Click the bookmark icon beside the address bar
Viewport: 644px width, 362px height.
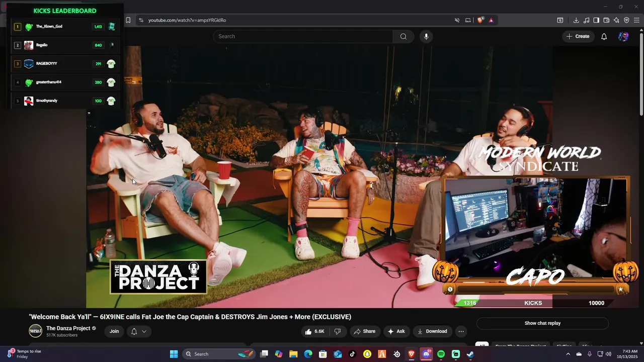128,20
